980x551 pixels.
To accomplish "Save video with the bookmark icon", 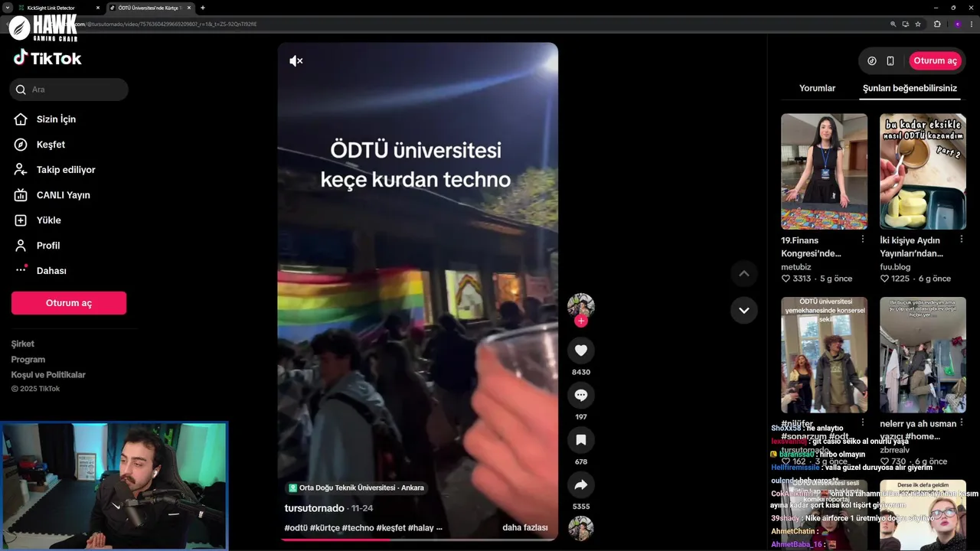I will pyautogui.click(x=581, y=440).
